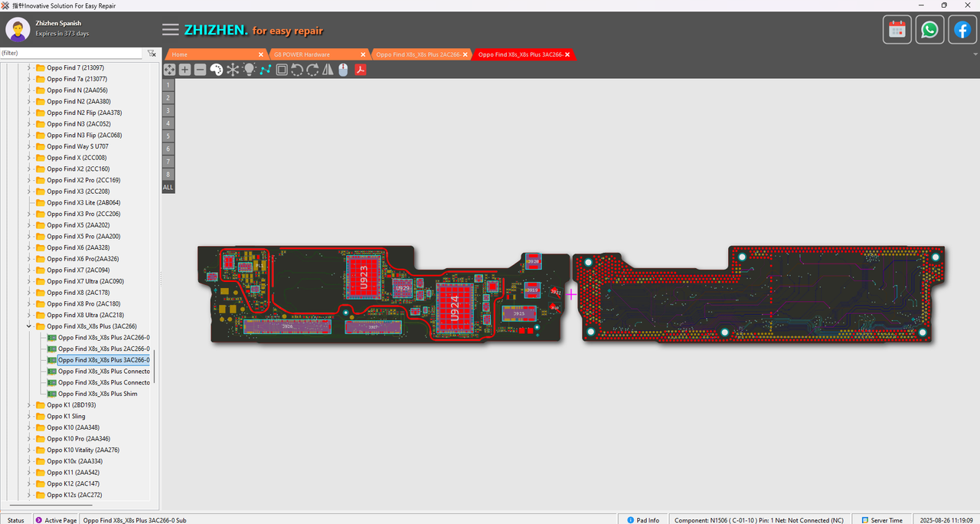This screenshot has width=980, height=524.
Task: Open the color palette tool
Action: (216, 70)
